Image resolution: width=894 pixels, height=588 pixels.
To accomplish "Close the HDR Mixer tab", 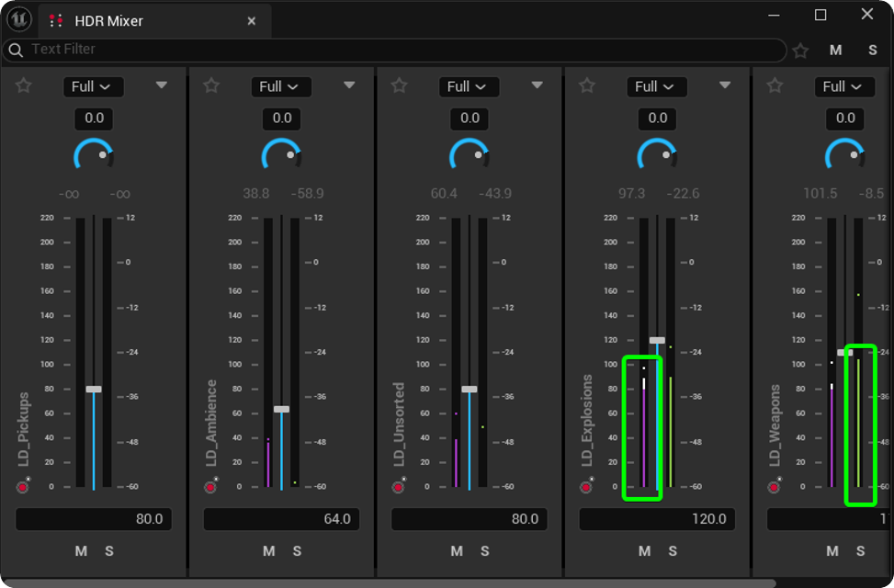I will pyautogui.click(x=252, y=21).
